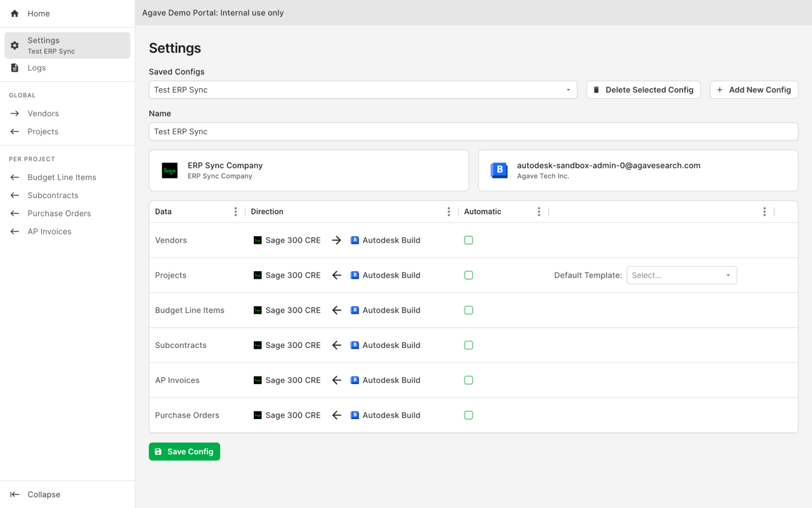812x508 pixels.
Task: Open Budget Line Items in the sidebar
Action: coord(67,177)
